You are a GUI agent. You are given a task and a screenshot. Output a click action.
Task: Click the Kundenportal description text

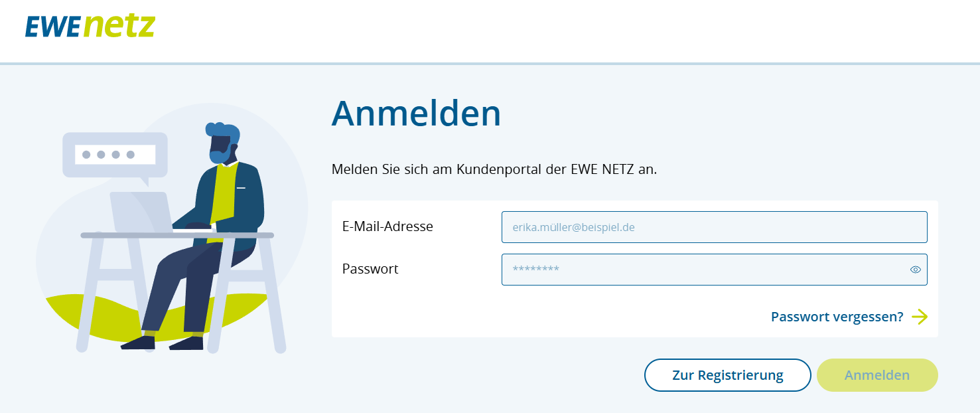(x=494, y=169)
